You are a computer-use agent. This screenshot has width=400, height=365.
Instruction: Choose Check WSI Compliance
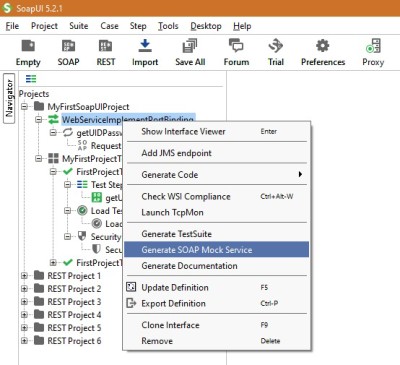pyautogui.click(x=217, y=196)
